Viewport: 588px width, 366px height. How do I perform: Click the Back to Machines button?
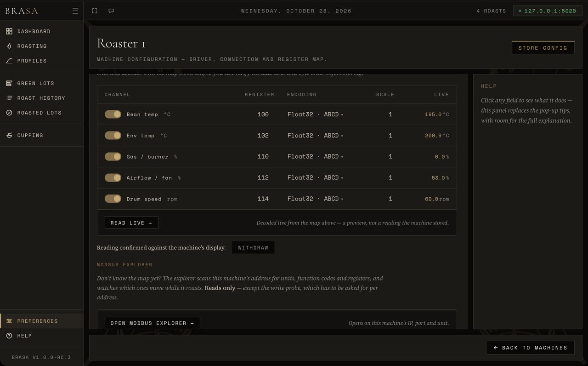point(531,348)
